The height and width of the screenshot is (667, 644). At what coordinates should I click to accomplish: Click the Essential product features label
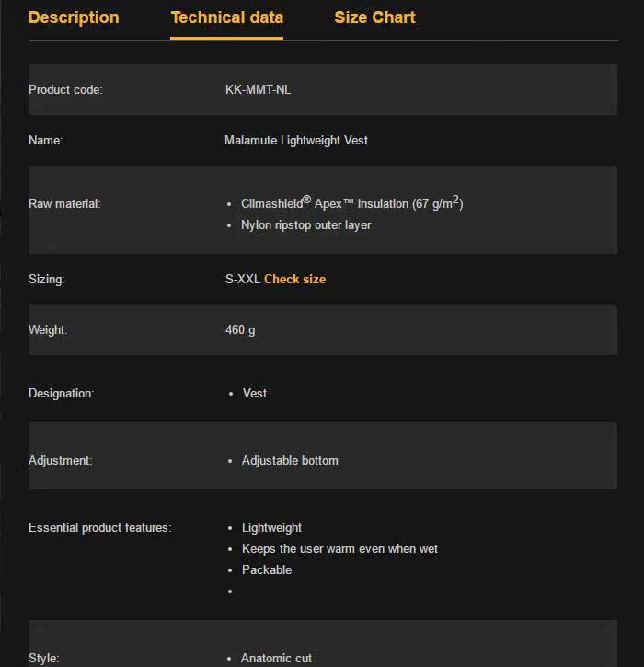coord(100,527)
